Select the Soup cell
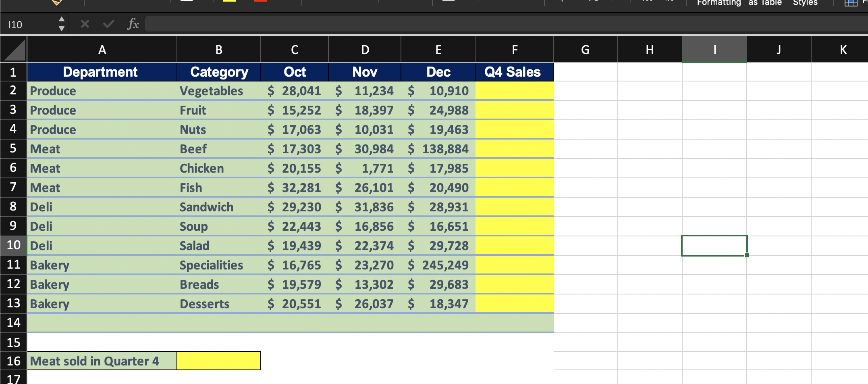 click(219, 227)
